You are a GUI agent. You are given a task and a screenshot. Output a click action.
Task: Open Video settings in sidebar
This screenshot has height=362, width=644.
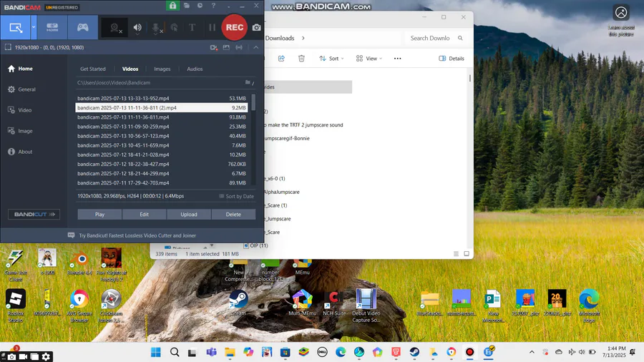(20, 110)
